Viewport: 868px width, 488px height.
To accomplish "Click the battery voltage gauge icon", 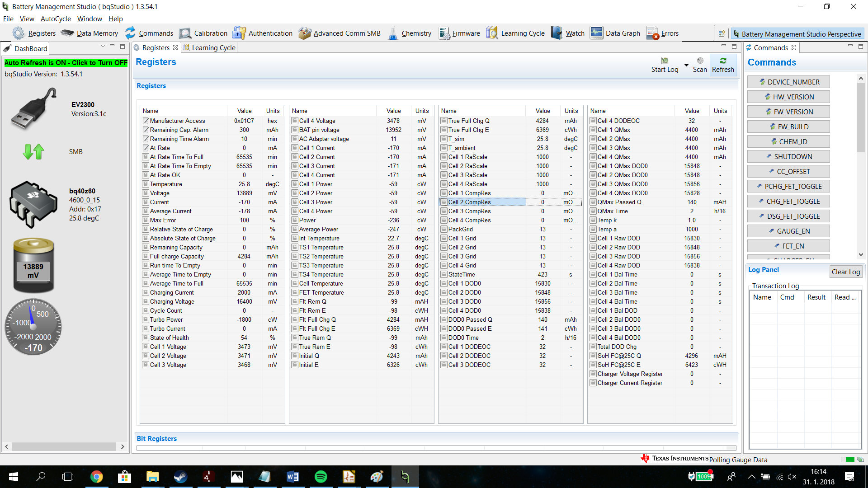I will coord(33,265).
